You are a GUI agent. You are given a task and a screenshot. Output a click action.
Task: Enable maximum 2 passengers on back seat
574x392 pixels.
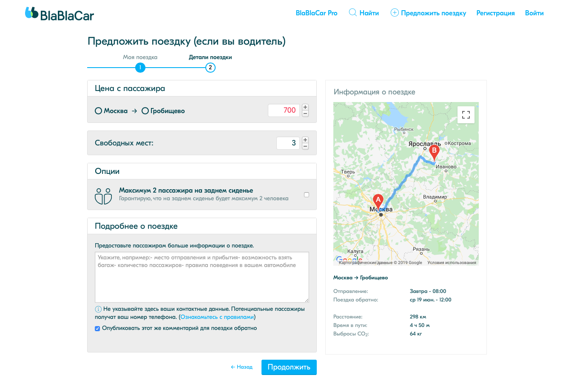tap(307, 195)
